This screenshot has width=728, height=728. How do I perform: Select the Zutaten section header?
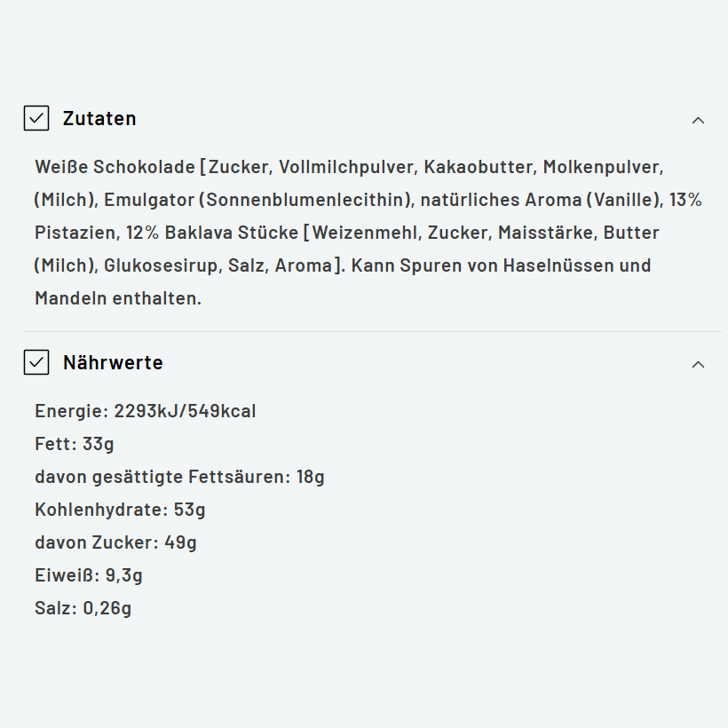[99, 118]
